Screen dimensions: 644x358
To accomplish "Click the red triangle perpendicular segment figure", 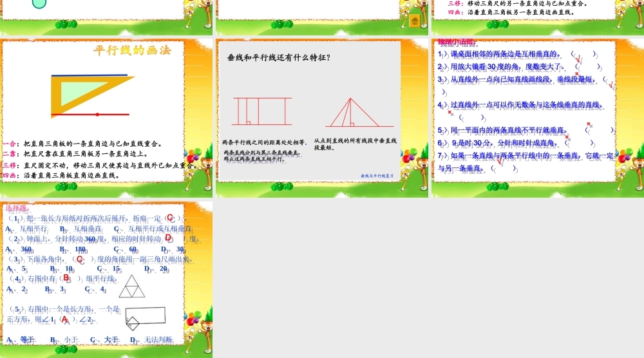I will [359, 113].
